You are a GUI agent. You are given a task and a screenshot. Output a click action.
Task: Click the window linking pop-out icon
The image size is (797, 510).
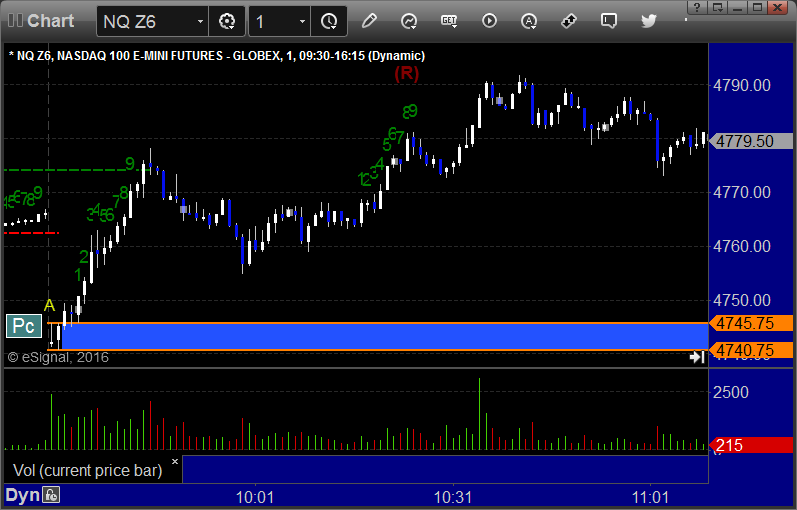pyautogui.click(x=718, y=7)
